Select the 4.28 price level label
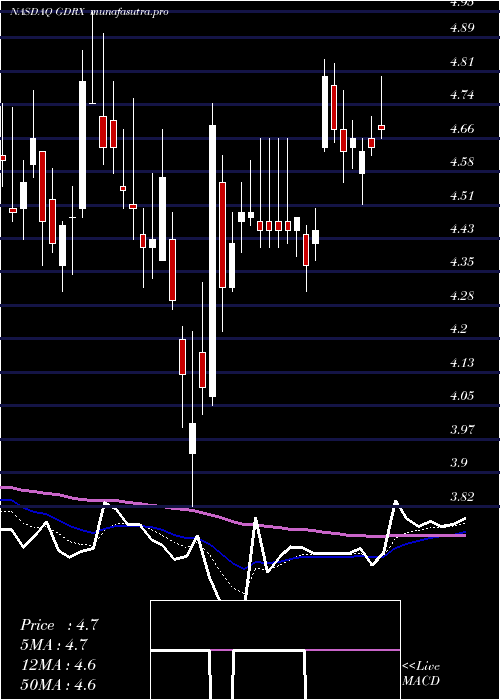The height and width of the screenshot is (700, 500). point(462,296)
